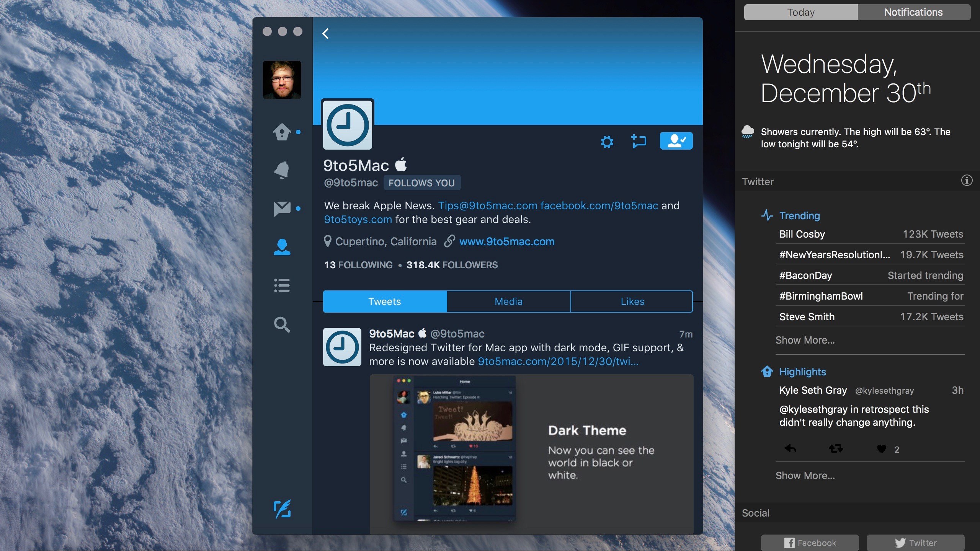Open the info disclosure on the Twitter widget

click(967, 181)
